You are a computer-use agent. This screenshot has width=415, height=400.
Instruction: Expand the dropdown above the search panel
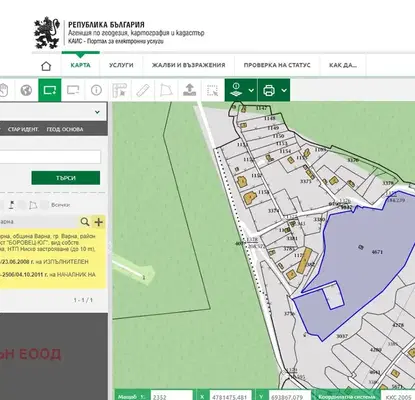tap(97, 112)
